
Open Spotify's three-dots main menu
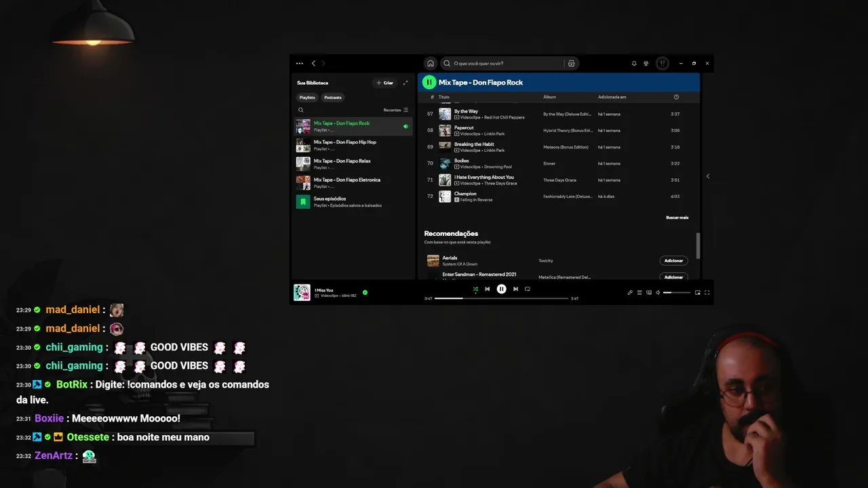(299, 63)
